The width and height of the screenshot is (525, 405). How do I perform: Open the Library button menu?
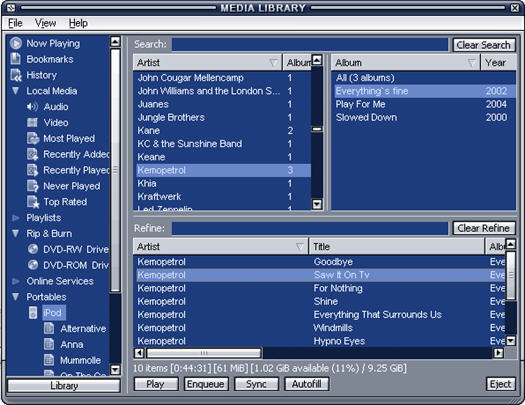[64, 386]
